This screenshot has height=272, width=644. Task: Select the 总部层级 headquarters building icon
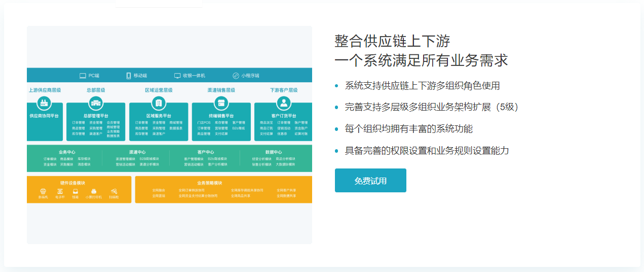pos(95,104)
